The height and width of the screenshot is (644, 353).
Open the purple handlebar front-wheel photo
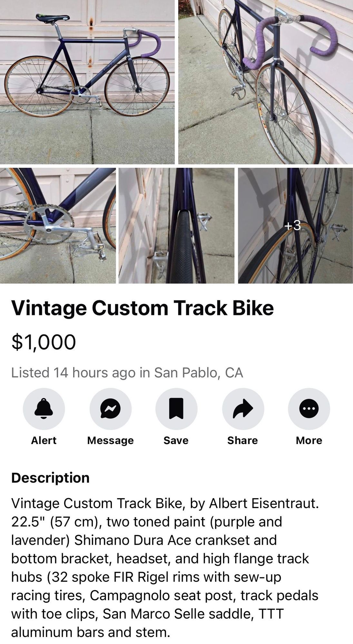[x=266, y=82]
